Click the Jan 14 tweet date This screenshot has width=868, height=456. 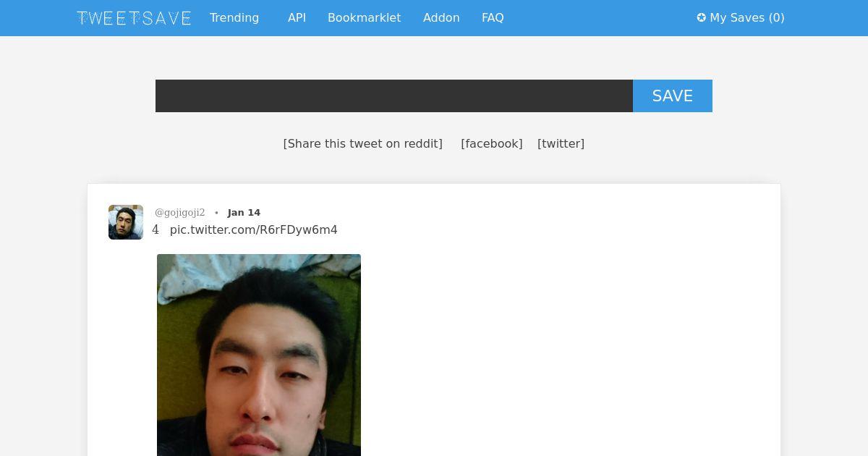pos(244,212)
